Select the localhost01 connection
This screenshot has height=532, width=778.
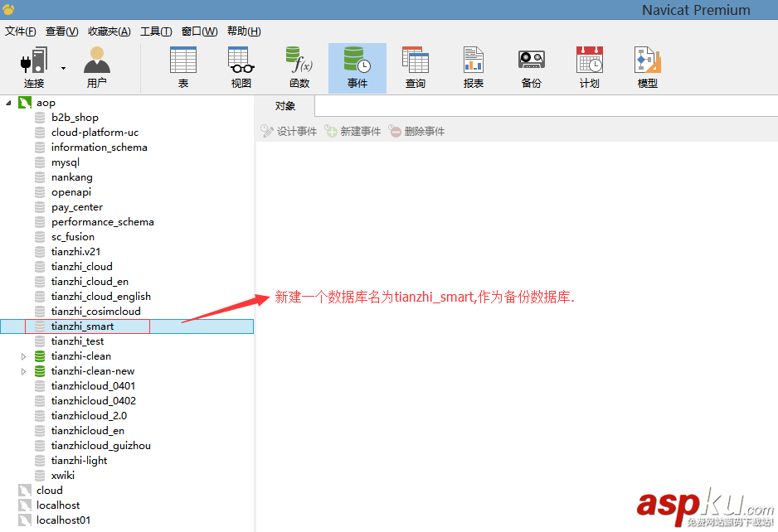pos(63,520)
